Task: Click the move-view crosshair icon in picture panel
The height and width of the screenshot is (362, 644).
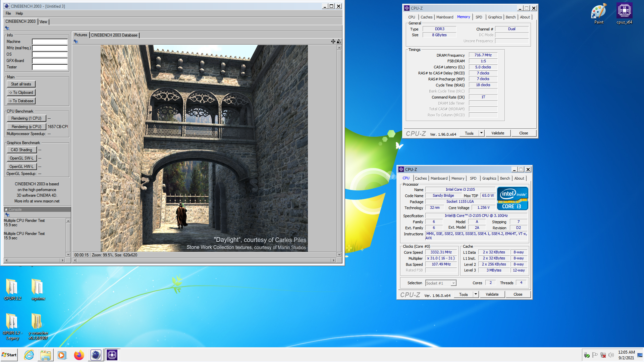Action: pos(333,42)
